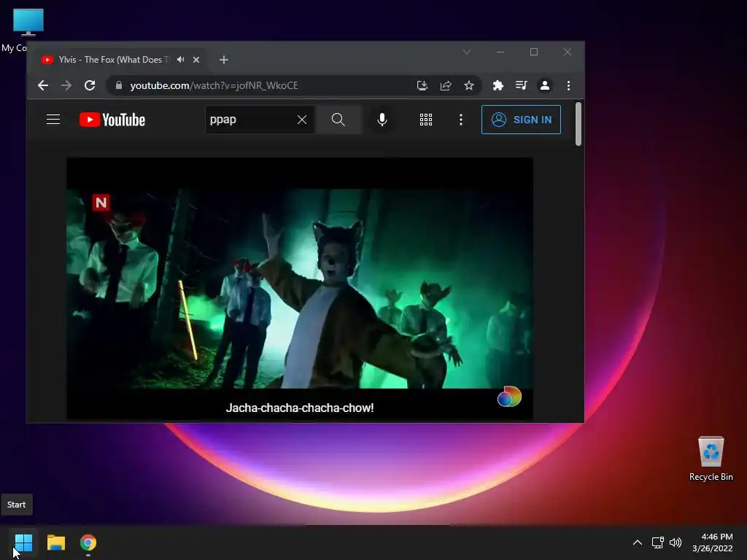This screenshot has width=747, height=560.
Task: Click the video player to pause
Action: coord(300,289)
